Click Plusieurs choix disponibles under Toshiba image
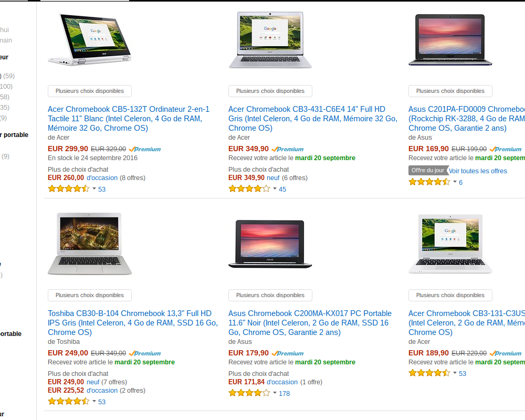 click(x=90, y=295)
